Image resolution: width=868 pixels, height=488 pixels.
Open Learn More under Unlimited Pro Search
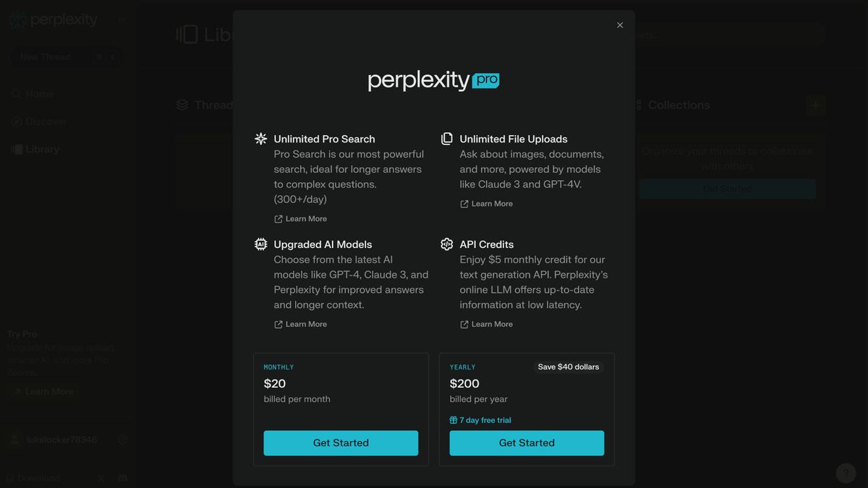pos(301,219)
